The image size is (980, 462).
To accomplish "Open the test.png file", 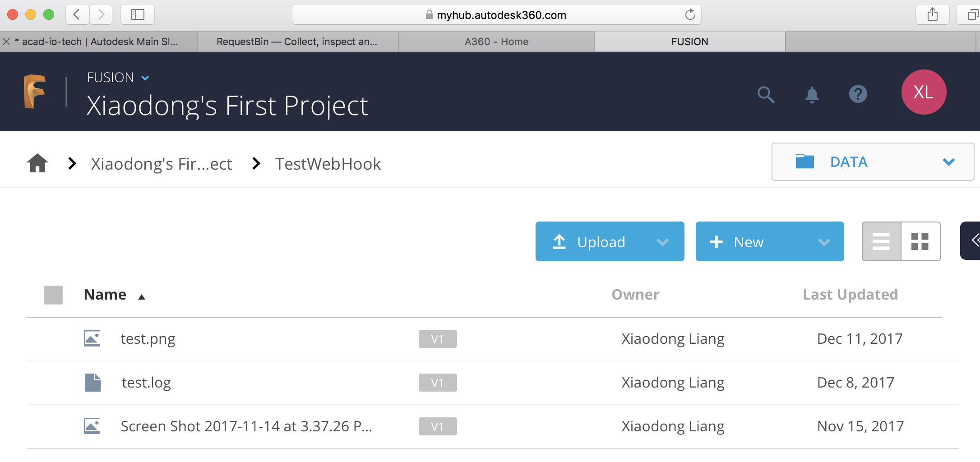I will point(148,339).
